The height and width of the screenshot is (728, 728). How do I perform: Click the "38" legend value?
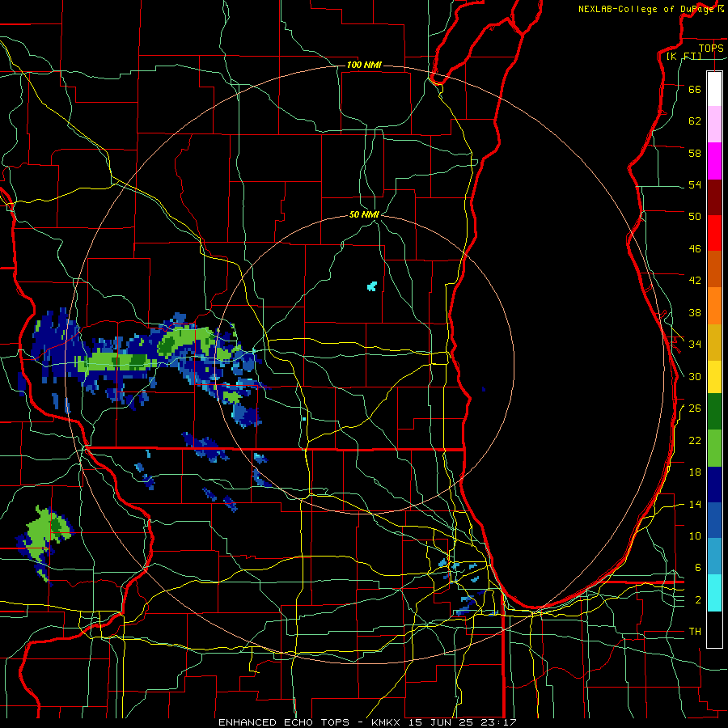[x=695, y=312]
